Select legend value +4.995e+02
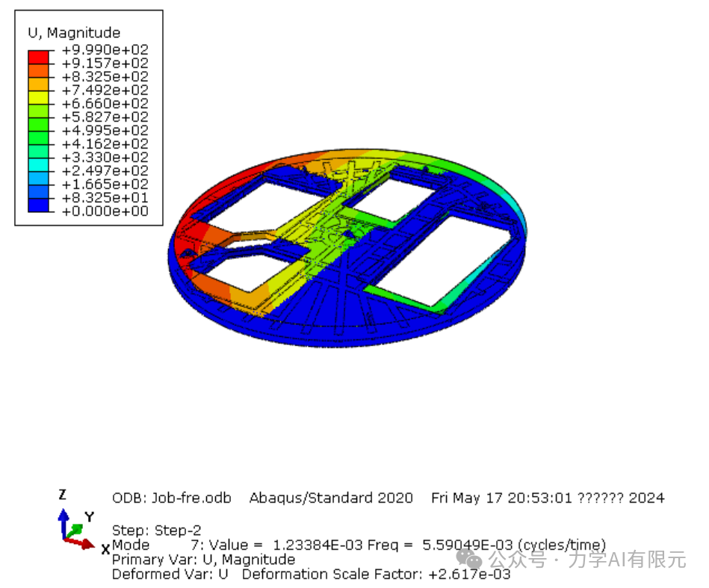This screenshot has width=709, height=588. (105, 130)
